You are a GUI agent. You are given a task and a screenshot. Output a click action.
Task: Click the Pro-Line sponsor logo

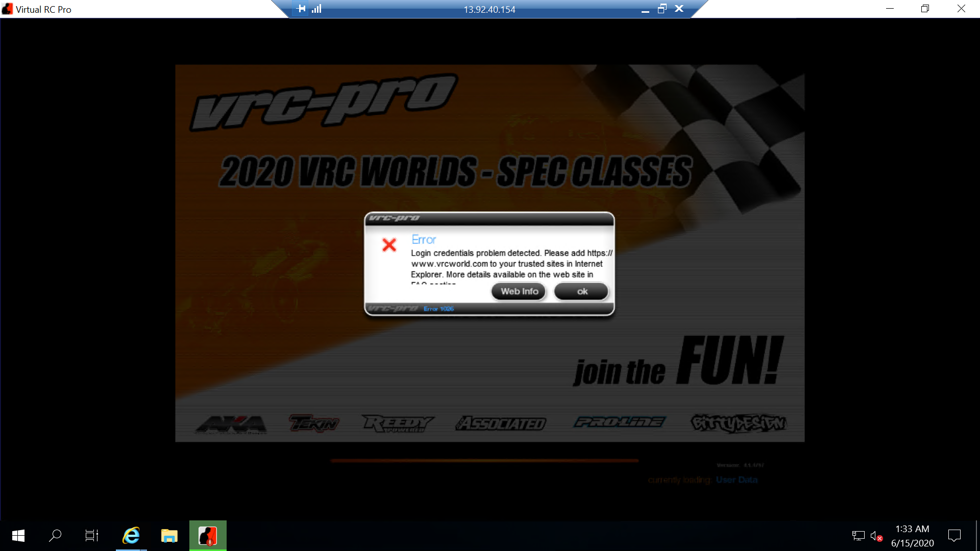[x=619, y=422]
